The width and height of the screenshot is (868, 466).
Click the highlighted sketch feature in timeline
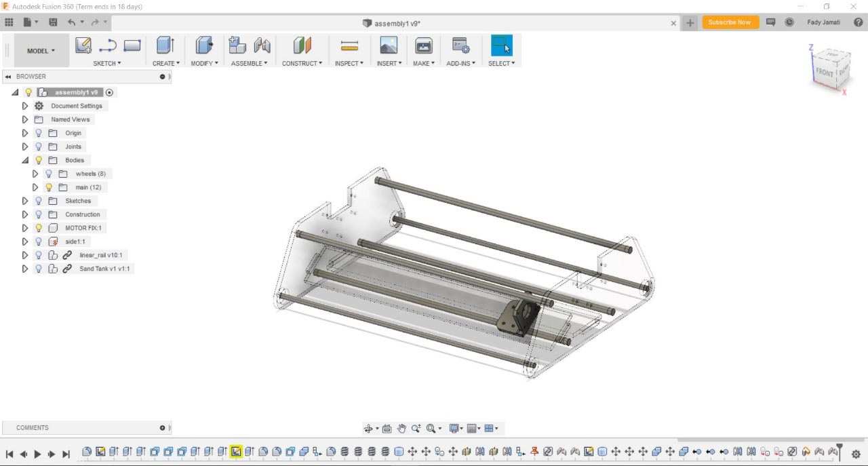pyautogui.click(x=236, y=451)
